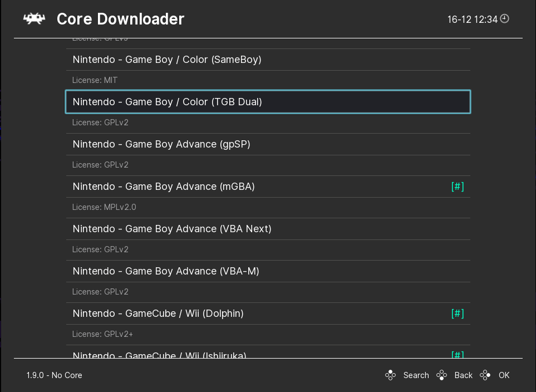This screenshot has height=392, width=536.
Task: Select Nintendo - Game Boy Advance (gpSP) core
Action: [x=268, y=144]
